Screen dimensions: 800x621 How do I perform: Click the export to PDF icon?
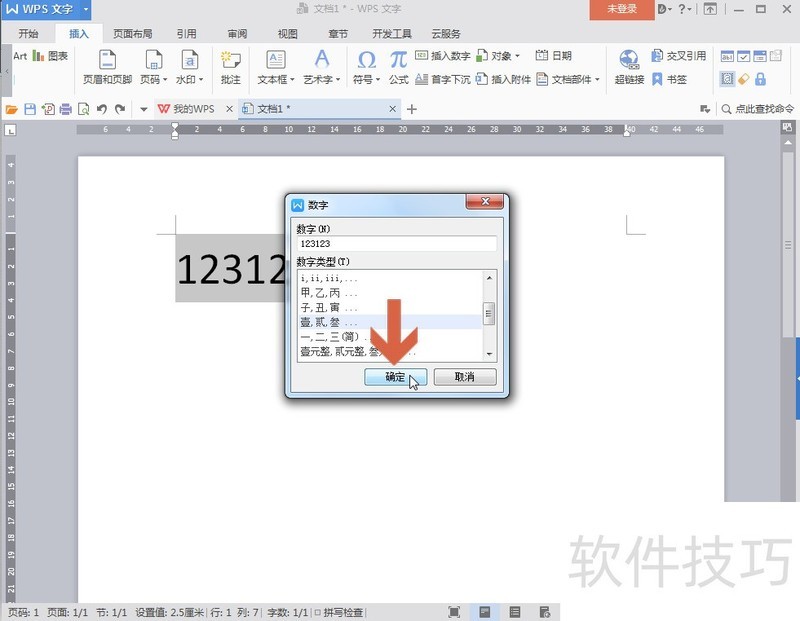48,109
